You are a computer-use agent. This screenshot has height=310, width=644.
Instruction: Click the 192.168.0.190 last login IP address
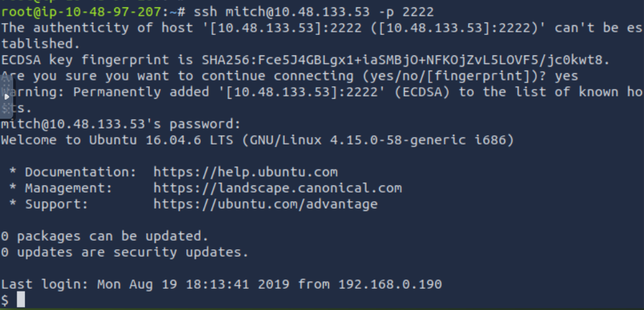tap(390, 284)
